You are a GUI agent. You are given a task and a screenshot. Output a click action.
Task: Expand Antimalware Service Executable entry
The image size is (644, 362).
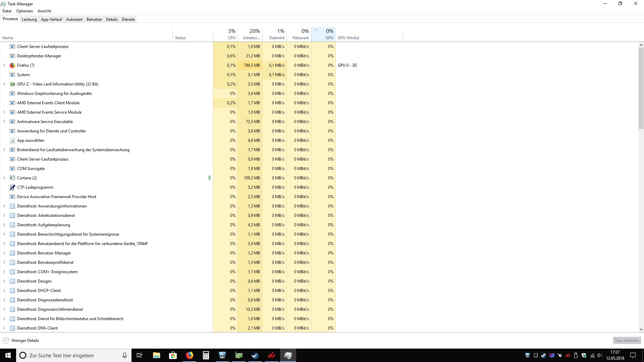click(4, 122)
